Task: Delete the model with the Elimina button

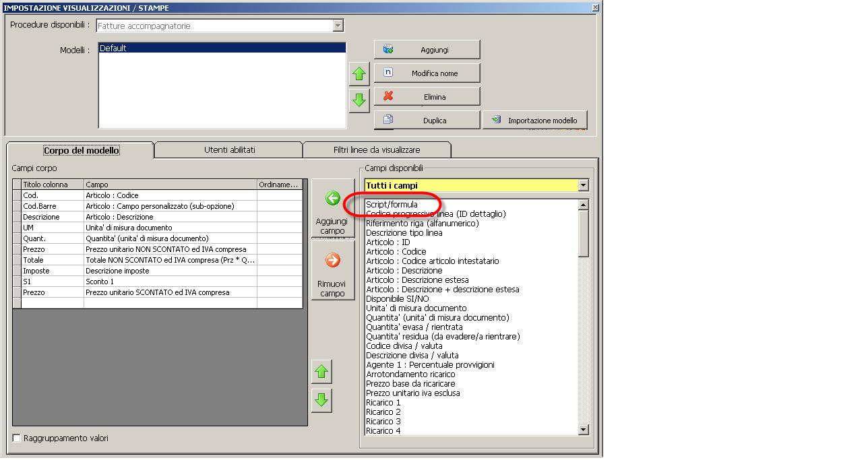Action: coord(427,96)
